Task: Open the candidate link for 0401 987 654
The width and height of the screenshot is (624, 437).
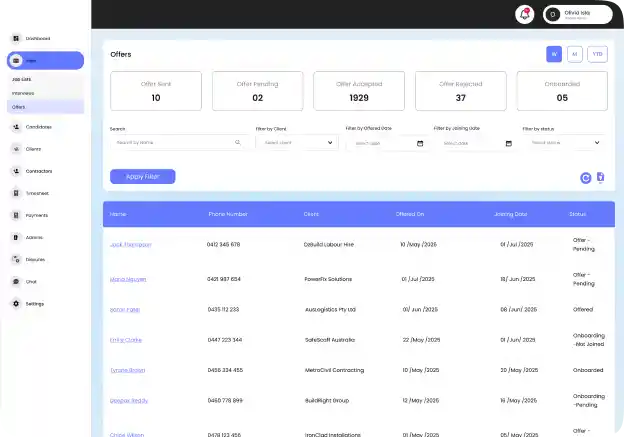Action: 128,279
